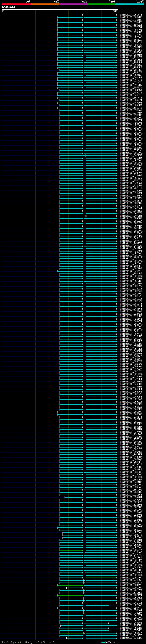Select hit UniRef100_A2X4T7
The height and width of the screenshot is (644, 146).
coord(131,58)
